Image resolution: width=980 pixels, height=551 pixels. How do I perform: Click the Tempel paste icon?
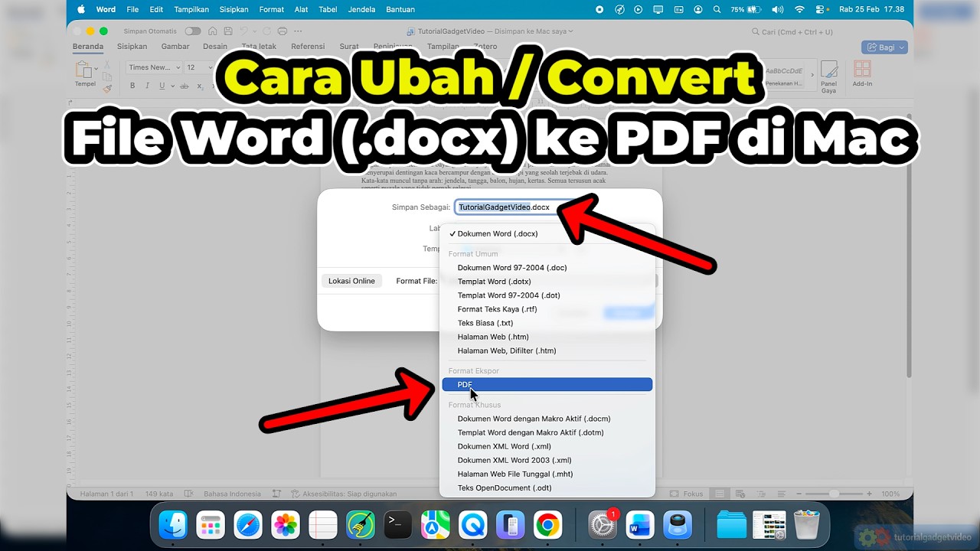click(83, 70)
